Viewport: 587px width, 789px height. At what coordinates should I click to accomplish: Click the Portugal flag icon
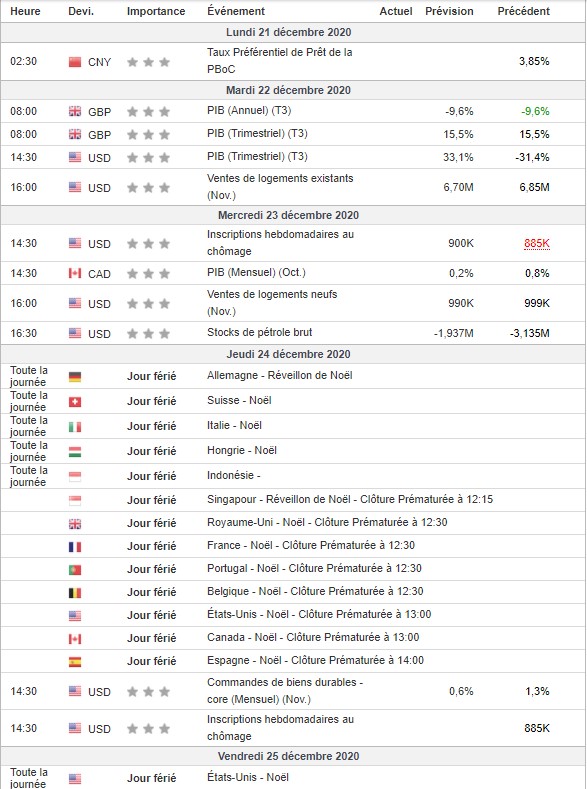click(x=75, y=570)
